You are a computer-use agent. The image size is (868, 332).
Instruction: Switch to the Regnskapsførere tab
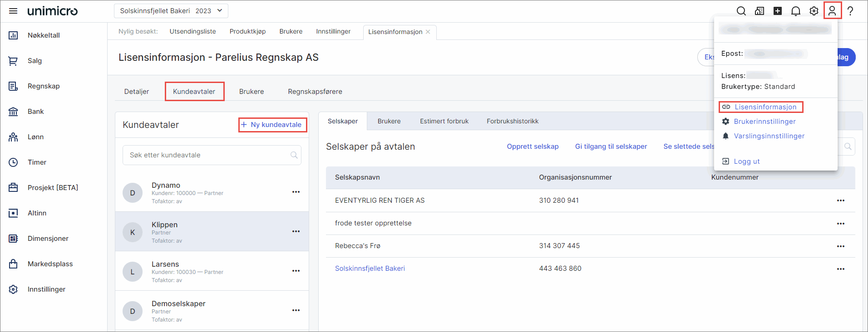click(x=315, y=92)
